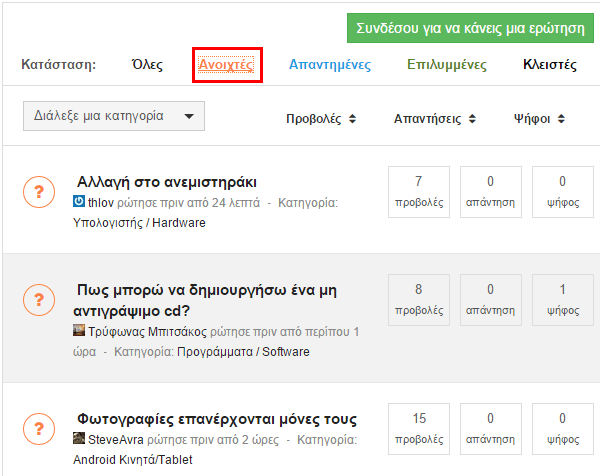Click the 0 ψήφος box of Φωτογραφίες question

(x=562, y=429)
